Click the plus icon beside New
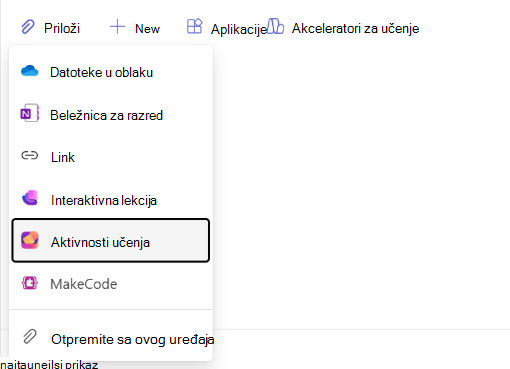 point(117,27)
